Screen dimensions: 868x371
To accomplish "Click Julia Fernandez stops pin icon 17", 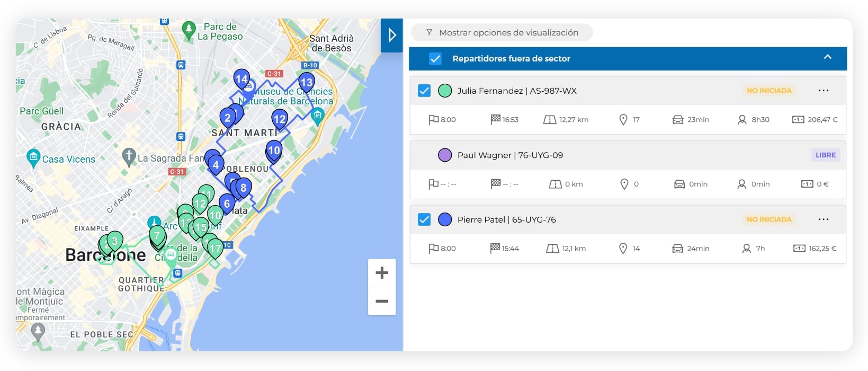I will click(x=623, y=120).
